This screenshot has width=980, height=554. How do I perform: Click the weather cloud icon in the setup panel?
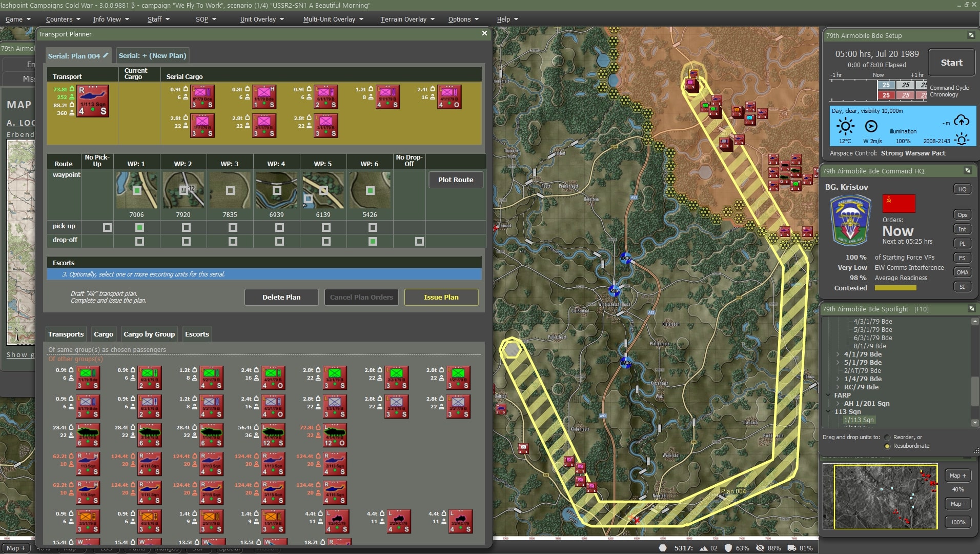point(961,121)
